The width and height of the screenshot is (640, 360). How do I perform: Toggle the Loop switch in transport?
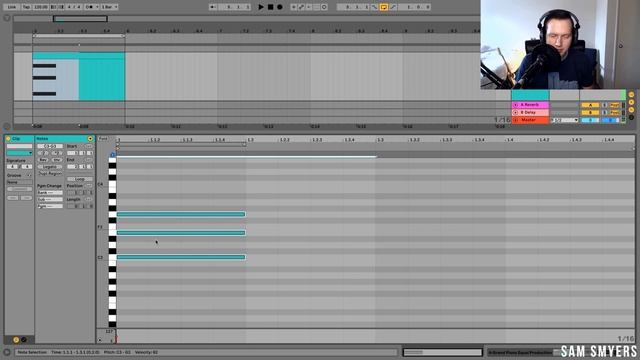click(384, 7)
